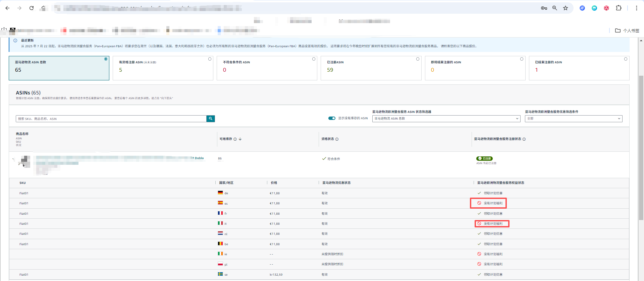Toggle 显示没有库存的 ASIN switch

[332, 118]
